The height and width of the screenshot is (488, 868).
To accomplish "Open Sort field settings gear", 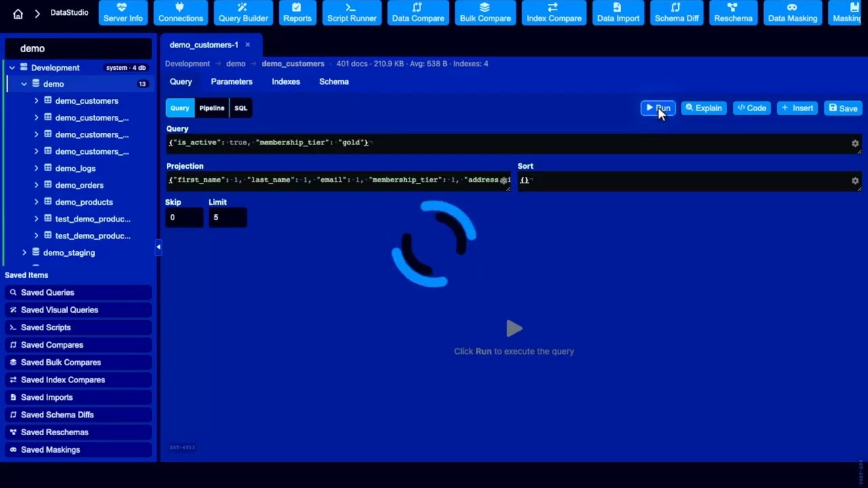I will pyautogui.click(x=855, y=181).
